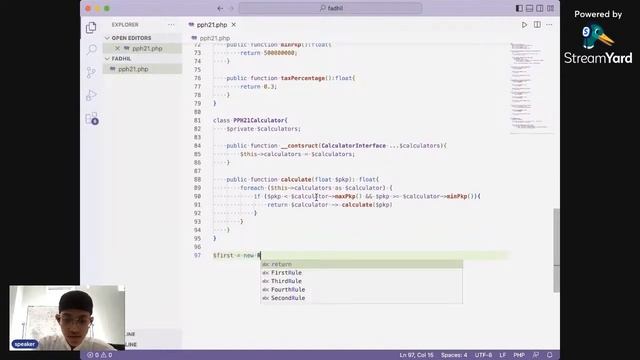640x360 pixels.
Task: Click pph21.php breadcrumb above the editor
Action: coord(215,38)
